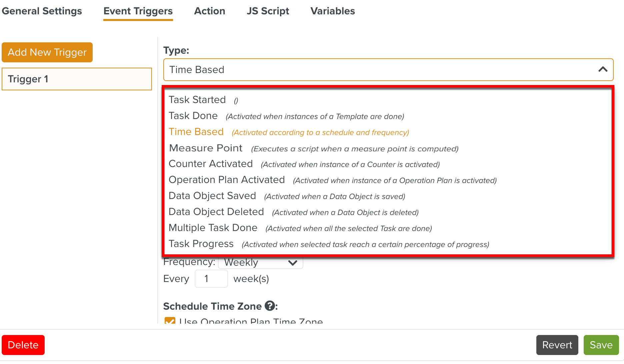The width and height of the screenshot is (624, 364).
Task: Select the Time Based trigger type
Action: [196, 132]
